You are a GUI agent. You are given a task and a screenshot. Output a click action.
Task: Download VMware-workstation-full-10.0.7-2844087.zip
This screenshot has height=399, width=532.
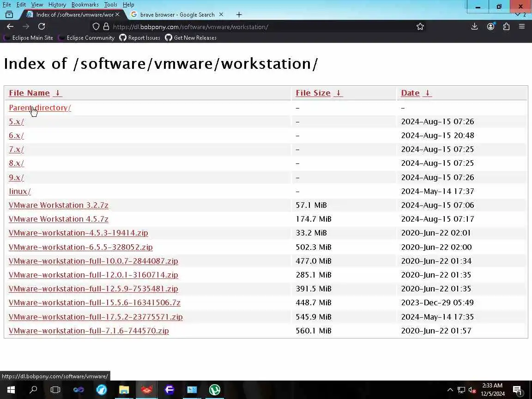tap(93, 261)
